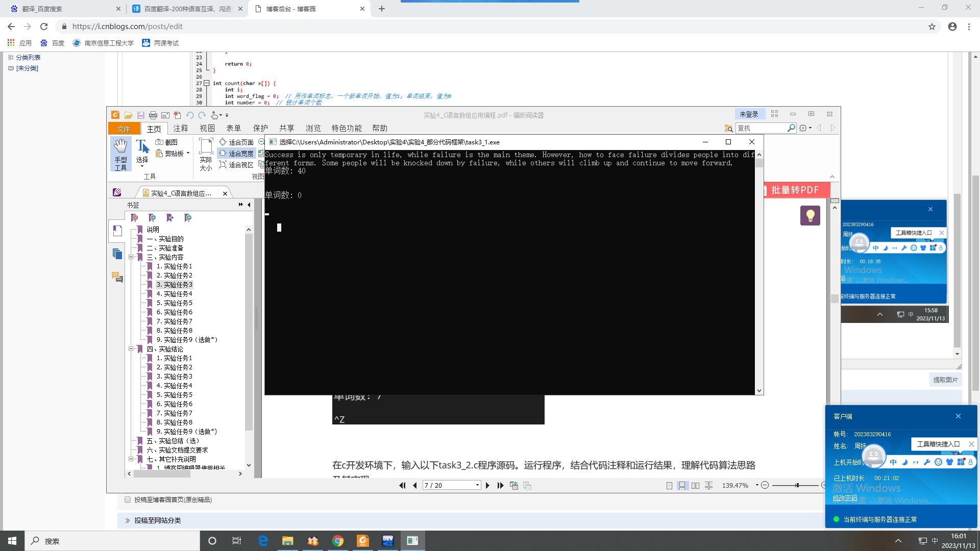Click the Print icon in quick toolbar
The height and width of the screenshot is (551, 980).
pos(153,115)
